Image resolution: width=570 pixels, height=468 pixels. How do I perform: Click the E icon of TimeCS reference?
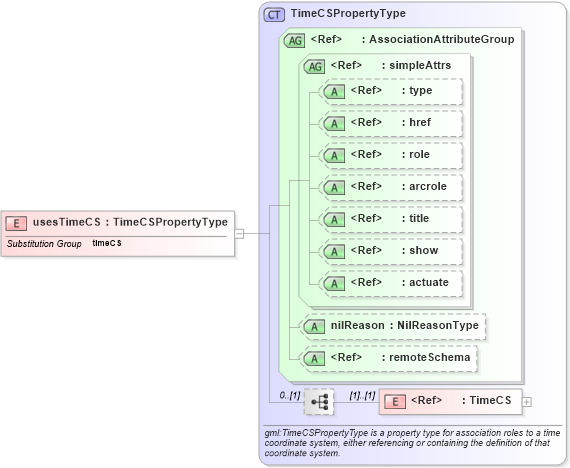(395, 401)
